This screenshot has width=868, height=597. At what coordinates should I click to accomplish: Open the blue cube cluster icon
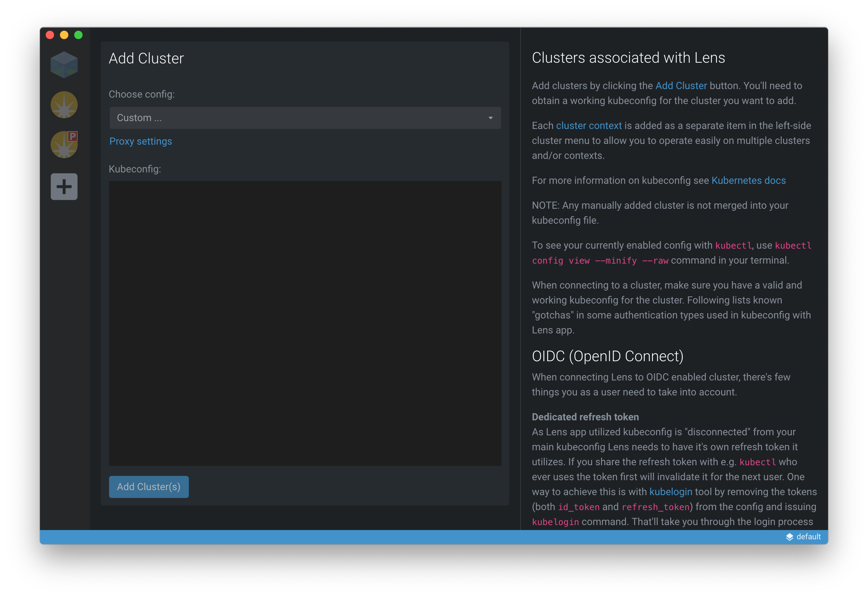tap(64, 65)
